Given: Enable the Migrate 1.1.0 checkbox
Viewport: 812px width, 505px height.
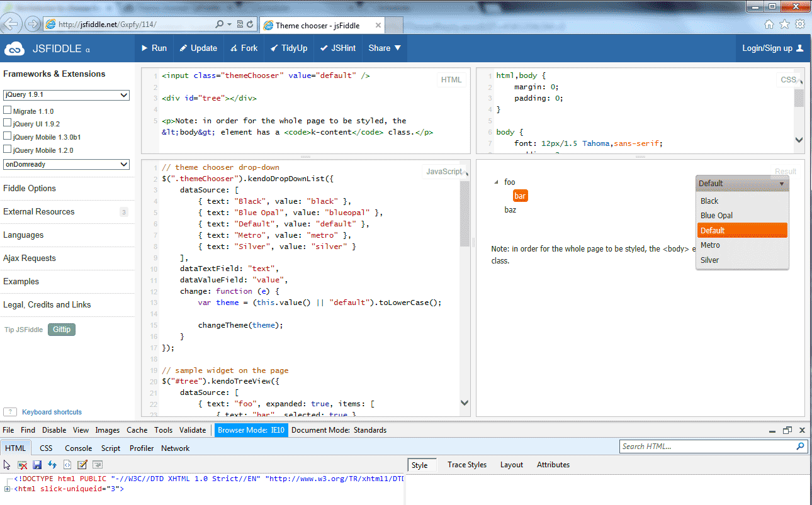Looking at the screenshot, I should [x=8, y=111].
